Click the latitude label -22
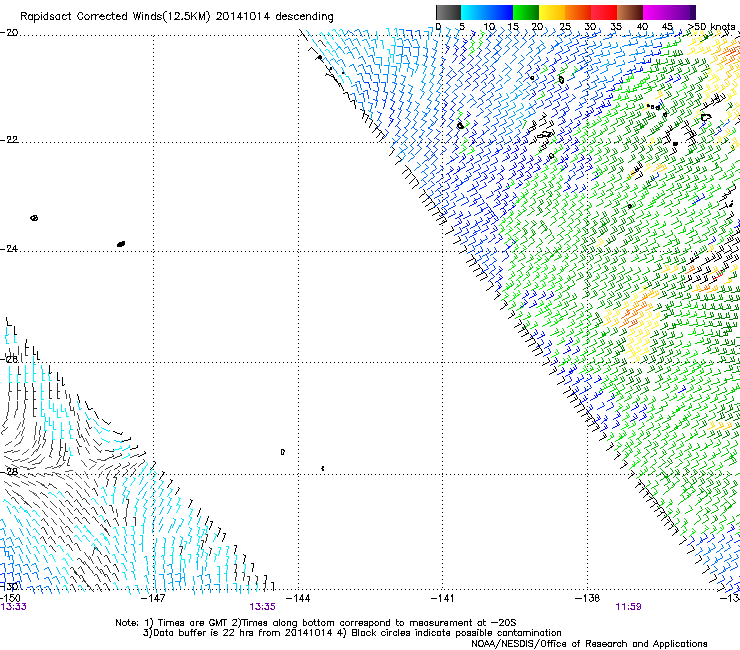The height and width of the screenshot is (650, 740). click(x=9, y=140)
